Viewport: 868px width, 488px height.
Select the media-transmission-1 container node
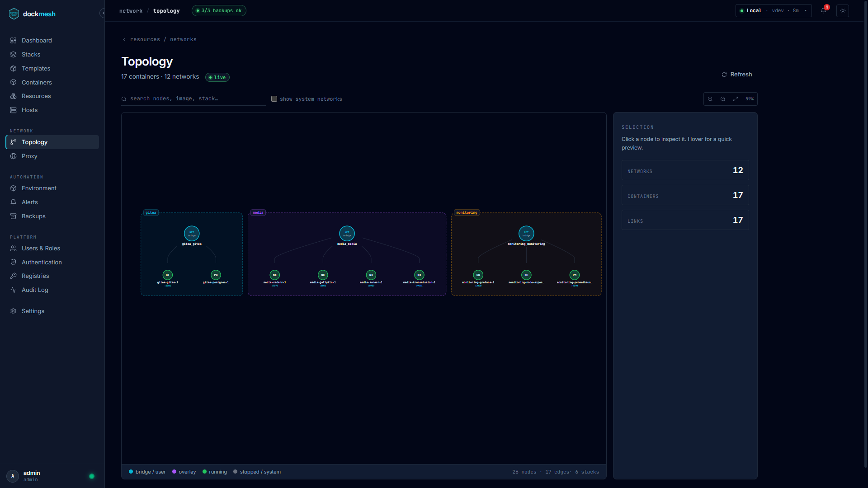pyautogui.click(x=419, y=275)
